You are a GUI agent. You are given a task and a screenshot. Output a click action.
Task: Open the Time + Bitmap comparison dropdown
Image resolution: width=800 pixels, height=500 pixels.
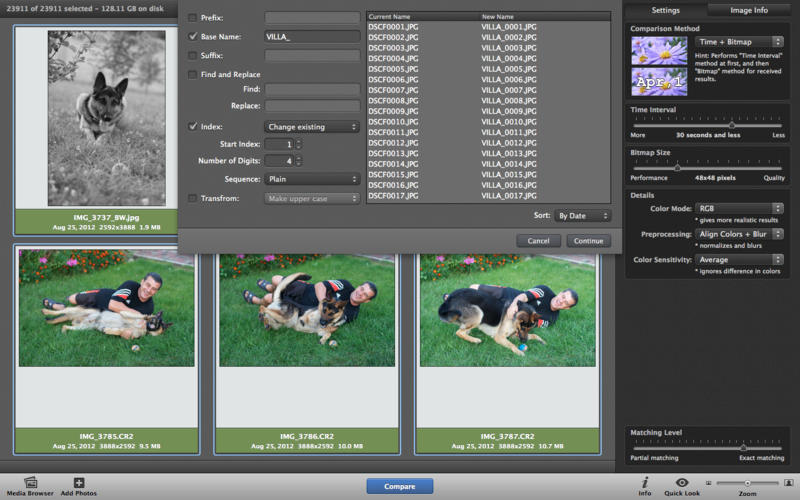(739, 42)
